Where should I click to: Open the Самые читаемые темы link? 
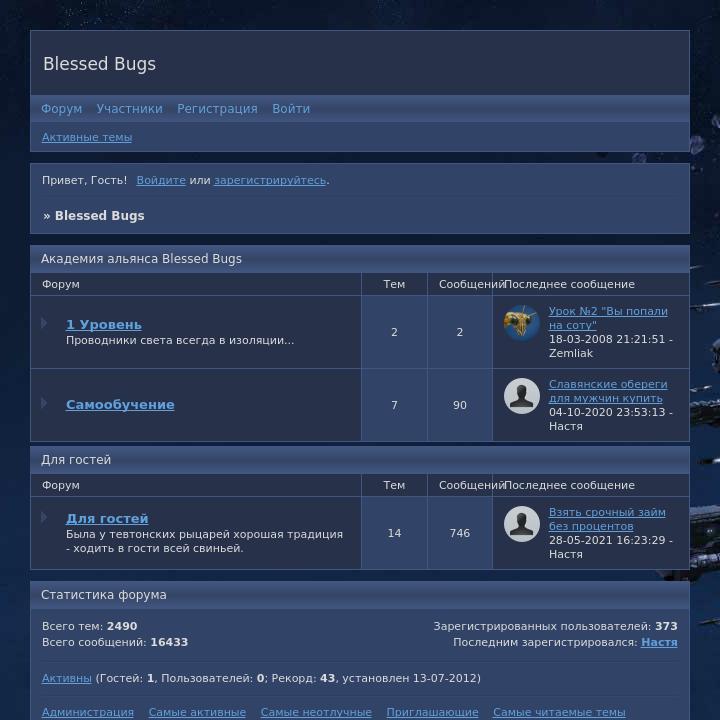coord(559,712)
